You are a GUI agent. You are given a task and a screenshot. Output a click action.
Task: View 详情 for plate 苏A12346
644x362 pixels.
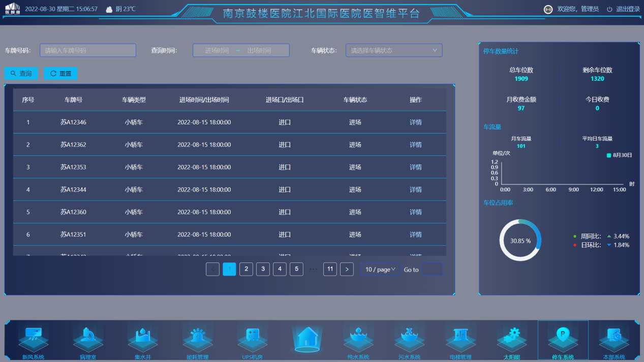pos(416,122)
